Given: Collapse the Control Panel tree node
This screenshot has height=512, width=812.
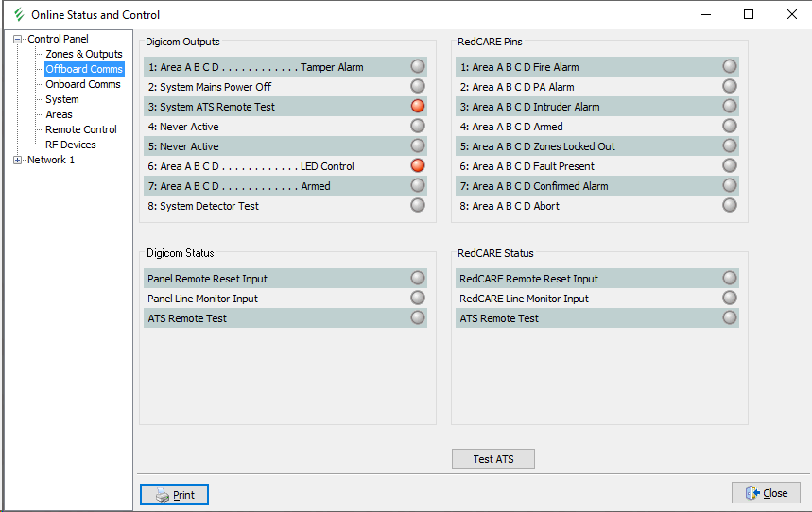Looking at the screenshot, I should click(17, 39).
